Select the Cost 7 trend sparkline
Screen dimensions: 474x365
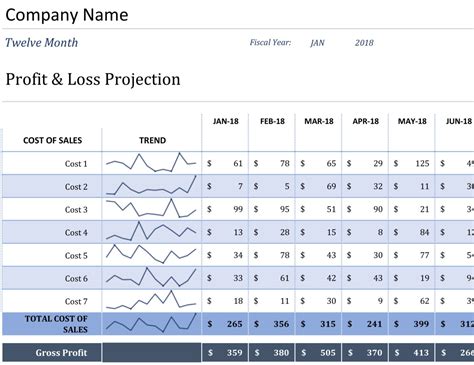(151, 300)
